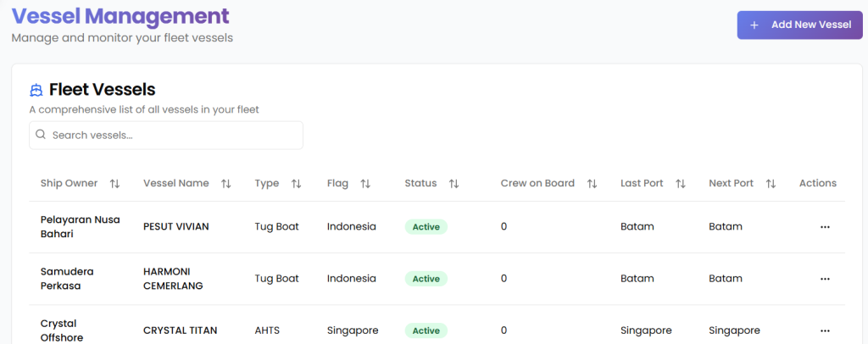
Task: Open actions menu for CRYSTAL TITAN
Action: tap(825, 330)
